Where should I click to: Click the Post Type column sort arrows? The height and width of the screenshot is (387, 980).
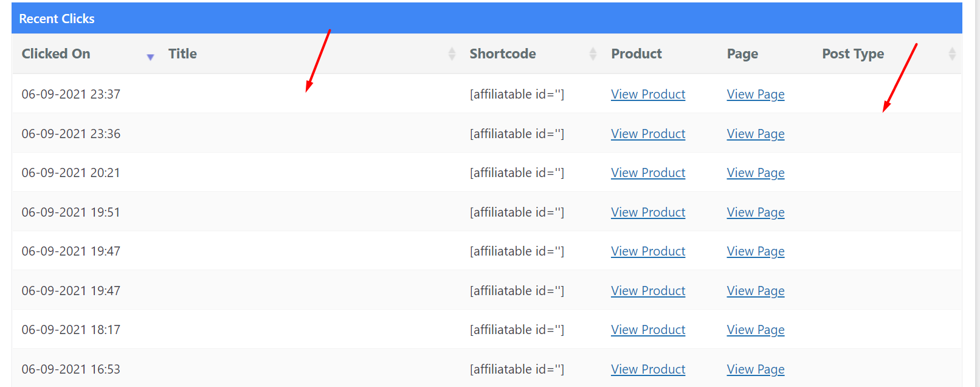(x=952, y=54)
